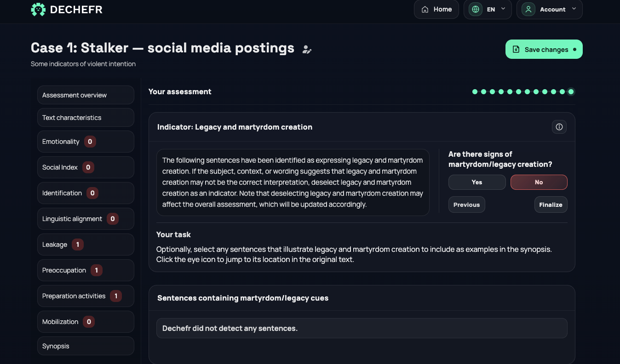This screenshot has height=364, width=620.
Task: Click the last highlighted progress dot
Action: pos(571,92)
